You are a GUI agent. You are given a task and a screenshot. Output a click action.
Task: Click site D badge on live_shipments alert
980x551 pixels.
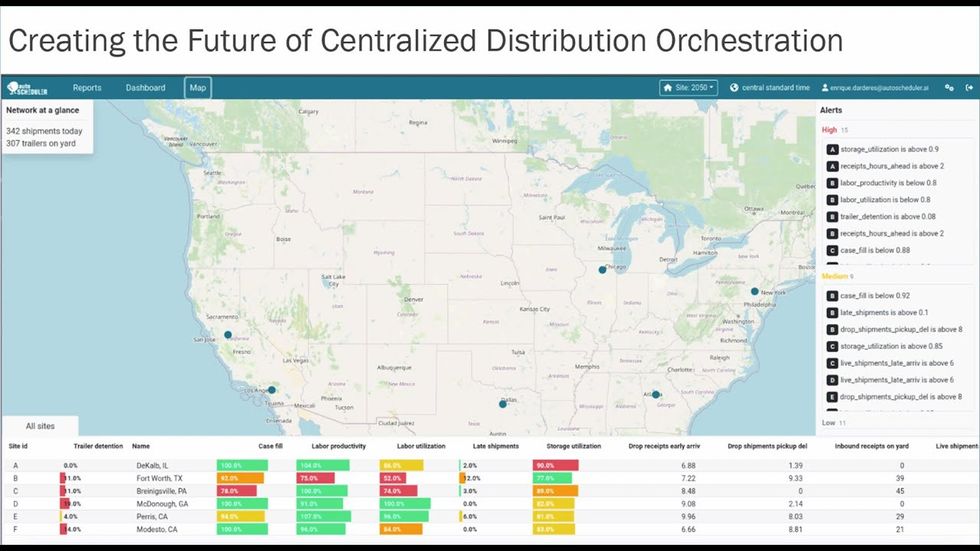(832, 380)
